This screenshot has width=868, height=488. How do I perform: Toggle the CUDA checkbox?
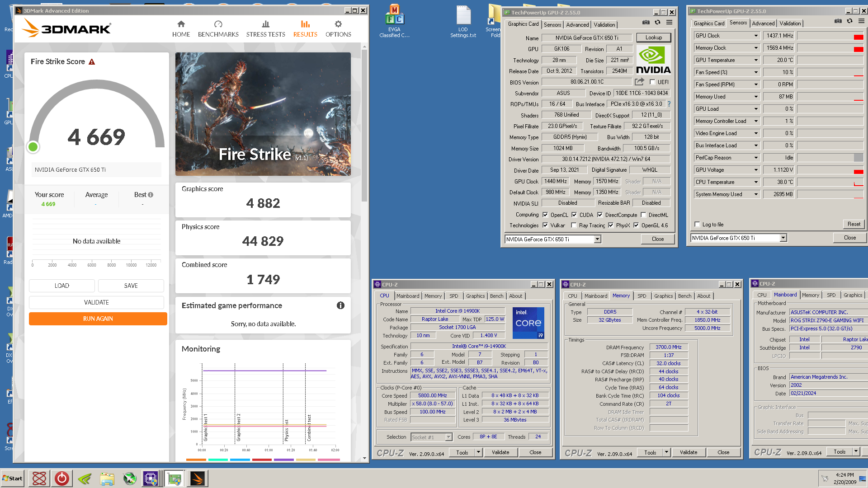point(574,215)
